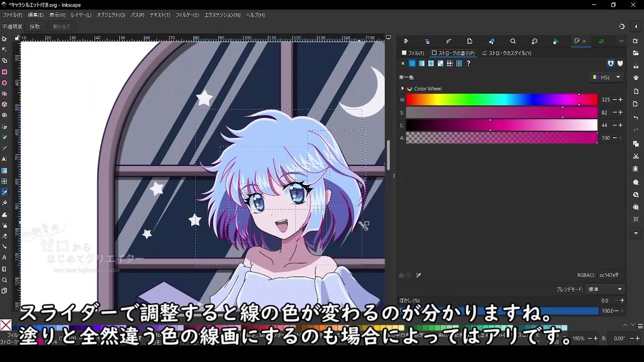Select the Text tool
Image resolution: width=644 pixels, height=362 pixels.
[x=5, y=159]
